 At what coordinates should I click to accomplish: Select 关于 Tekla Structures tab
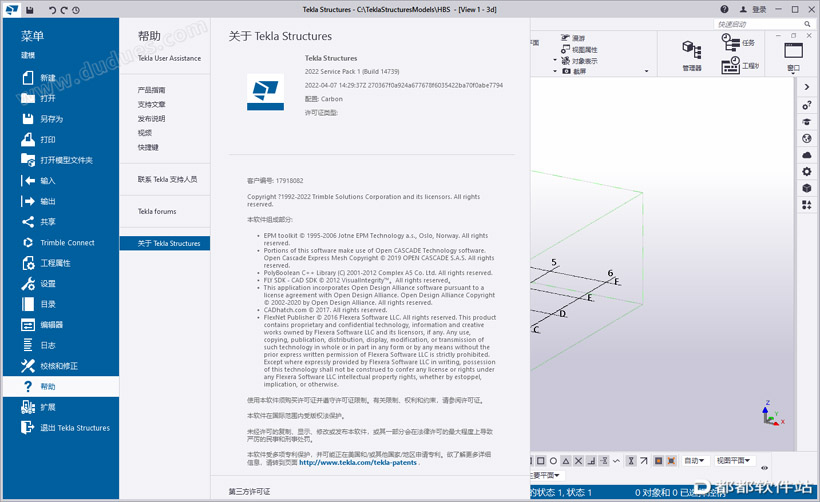pyautogui.click(x=165, y=243)
